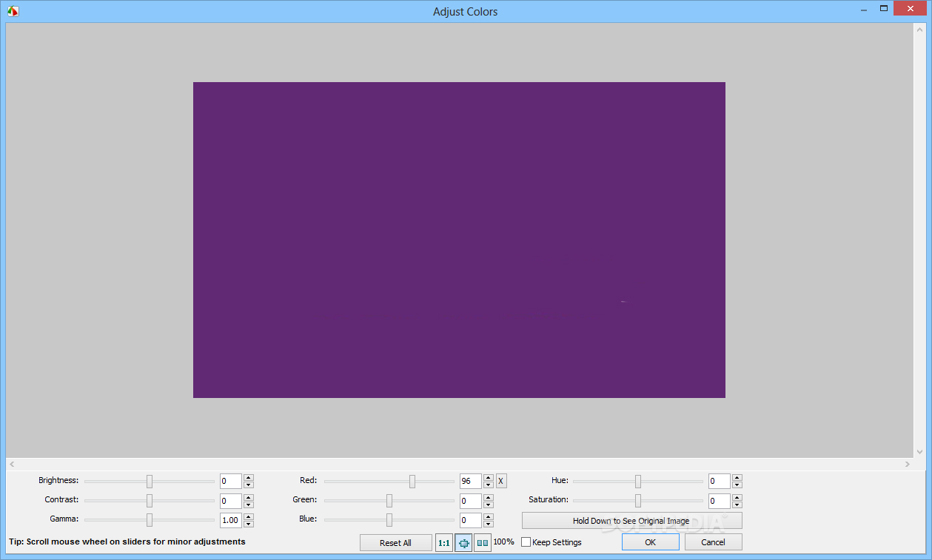Click the horizontal scrollbar right arrow
Screen dimensions: 932x560
click(907, 464)
